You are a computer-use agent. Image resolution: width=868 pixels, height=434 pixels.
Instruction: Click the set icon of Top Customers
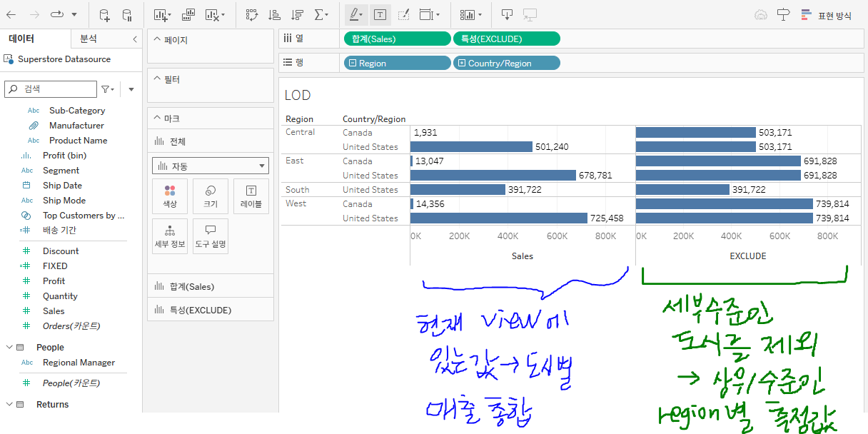26,216
